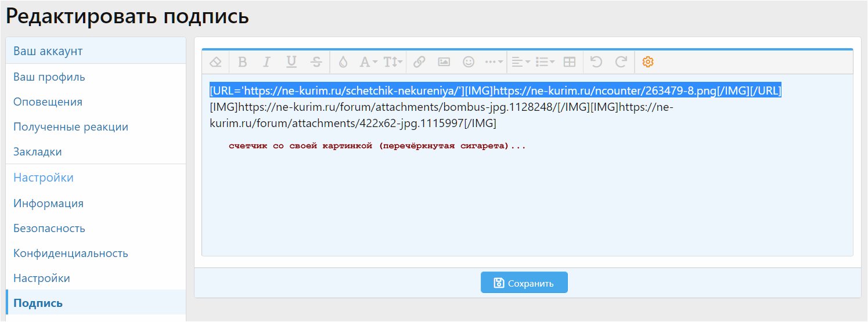Click the red счетчик со своей картинкой note

377,146
